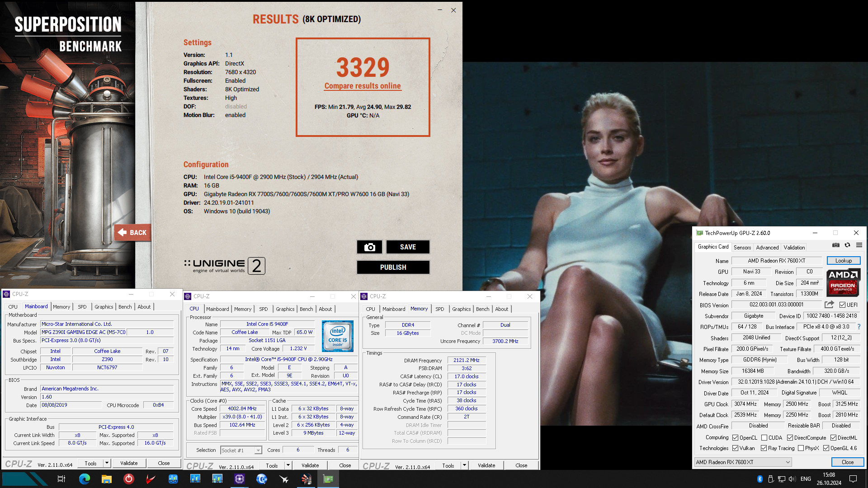
Task: Click the Start button on the taskbar
Action: [25, 479]
